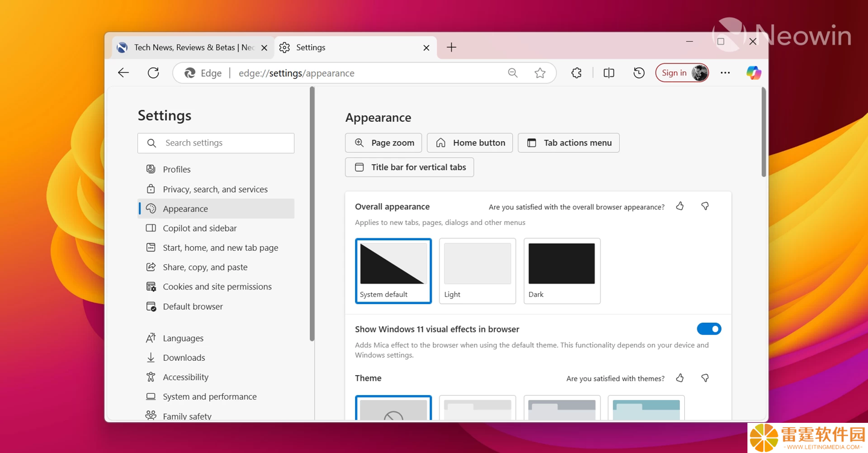Open Accessibility settings

(x=216, y=377)
